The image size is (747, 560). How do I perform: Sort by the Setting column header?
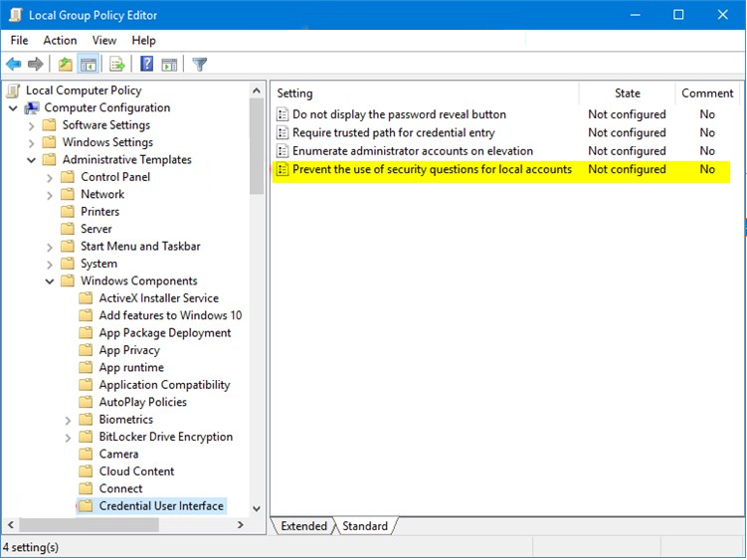pos(426,93)
